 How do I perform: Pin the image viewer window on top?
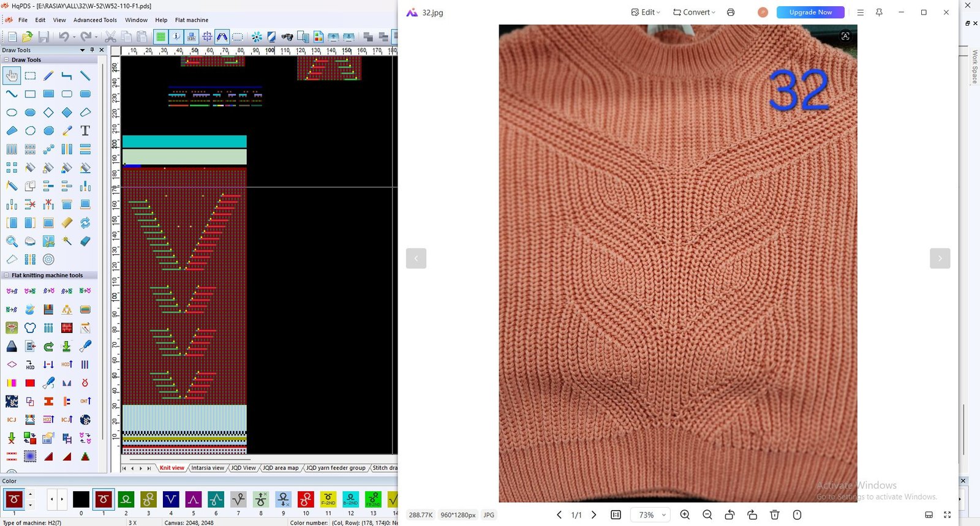(879, 12)
